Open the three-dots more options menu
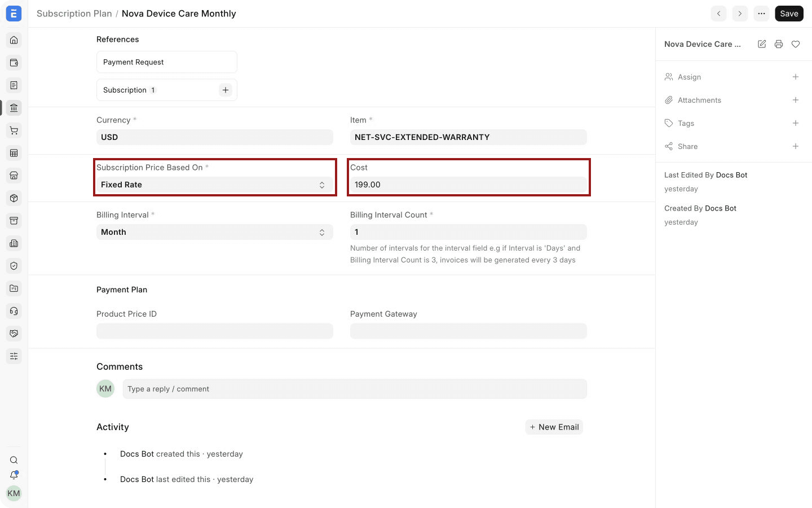This screenshot has height=508, width=812. pos(761,14)
